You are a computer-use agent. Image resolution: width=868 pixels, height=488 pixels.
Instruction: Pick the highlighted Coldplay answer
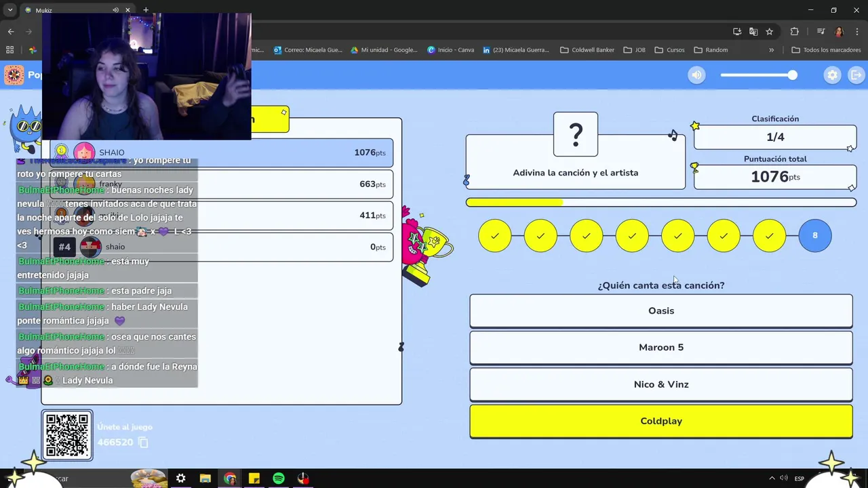pos(661,421)
